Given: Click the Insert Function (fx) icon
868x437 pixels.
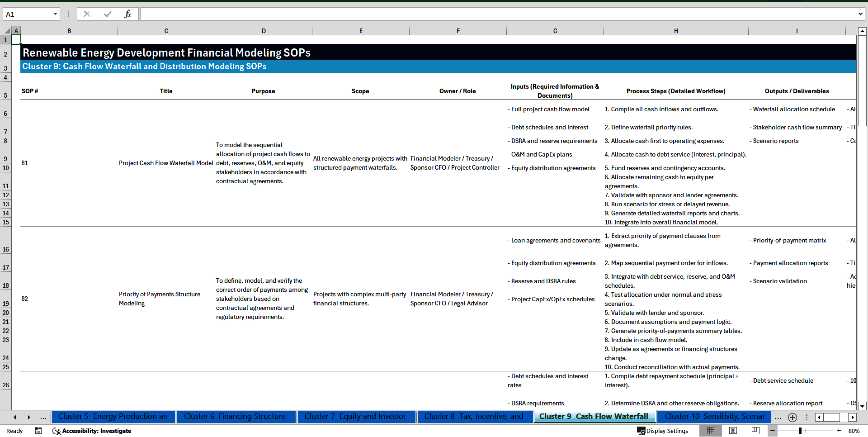Looking at the screenshot, I should (128, 14).
